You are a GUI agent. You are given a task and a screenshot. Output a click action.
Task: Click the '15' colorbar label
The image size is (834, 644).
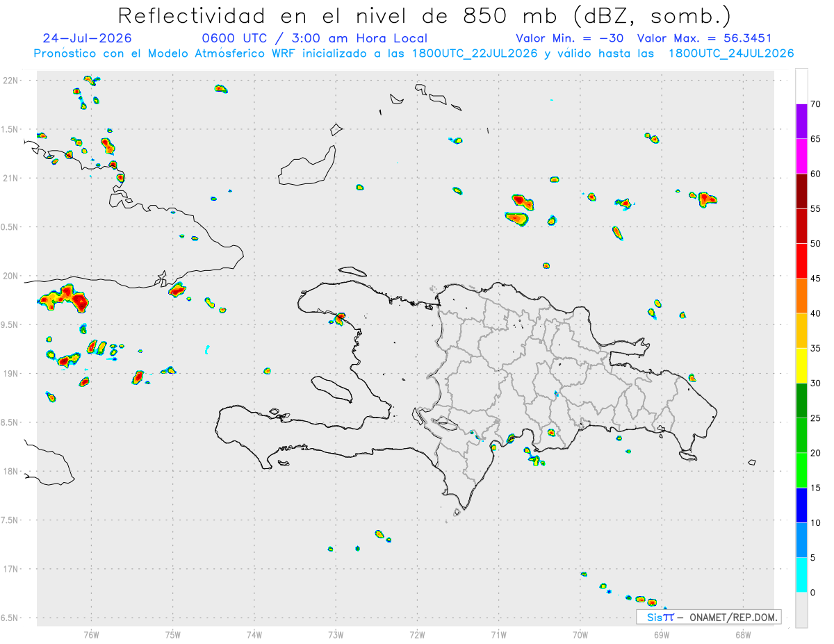[815, 488]
